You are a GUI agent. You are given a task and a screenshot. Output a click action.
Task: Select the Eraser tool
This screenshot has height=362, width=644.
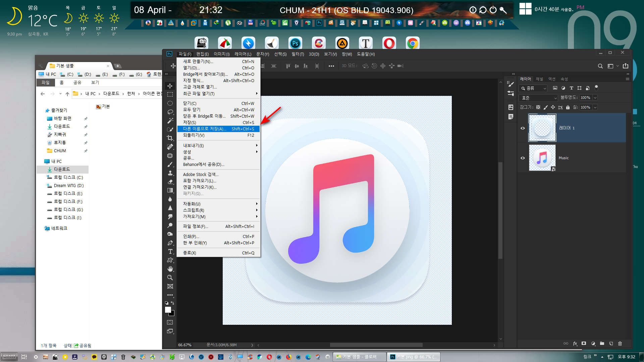170,182
